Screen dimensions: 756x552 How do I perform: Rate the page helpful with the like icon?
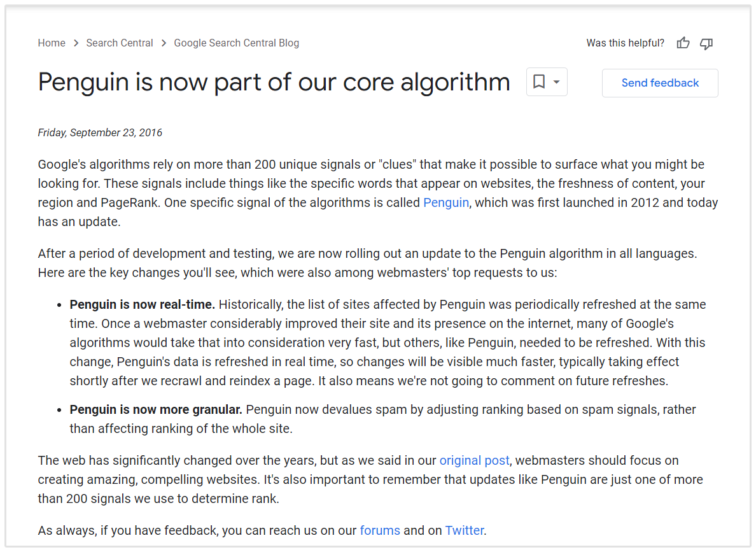[x=683, y=43]
